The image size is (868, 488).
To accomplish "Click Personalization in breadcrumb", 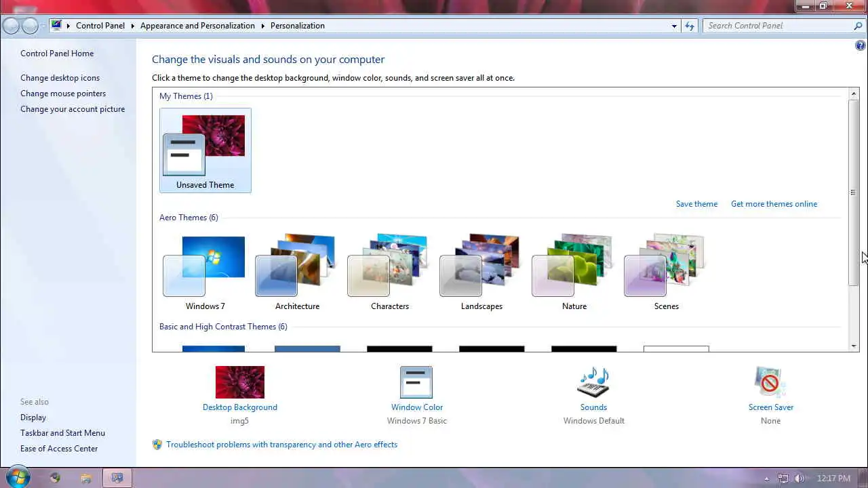I will click(x=298, y=26).
